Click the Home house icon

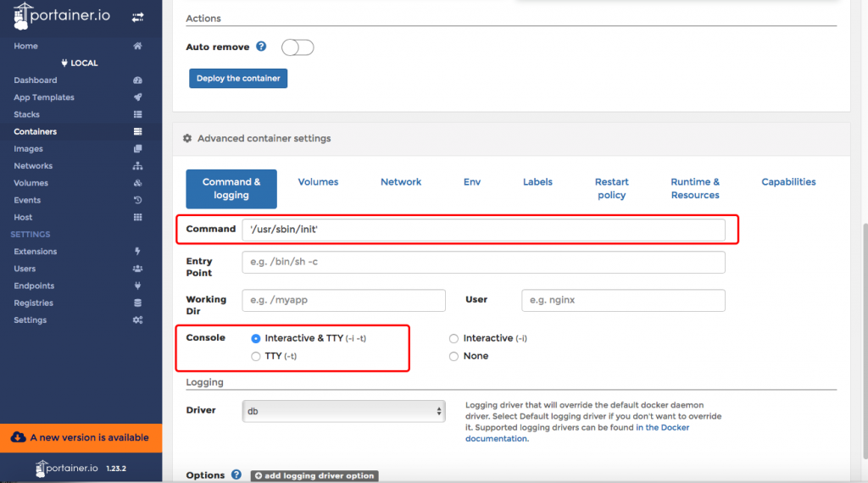[137, 46]
